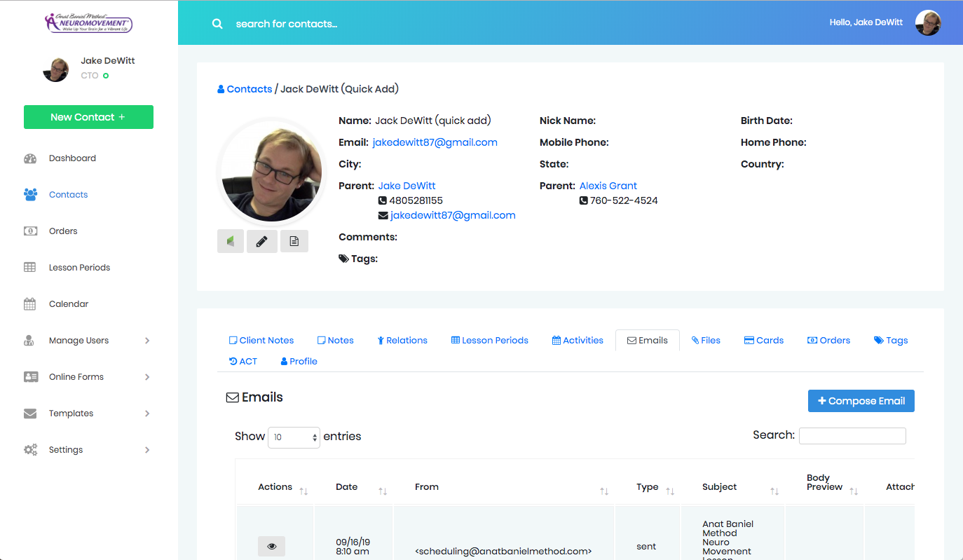Open Calendar in the sidebar
Viewport: 963px width, 560px height.
click(x=69, y=304)
